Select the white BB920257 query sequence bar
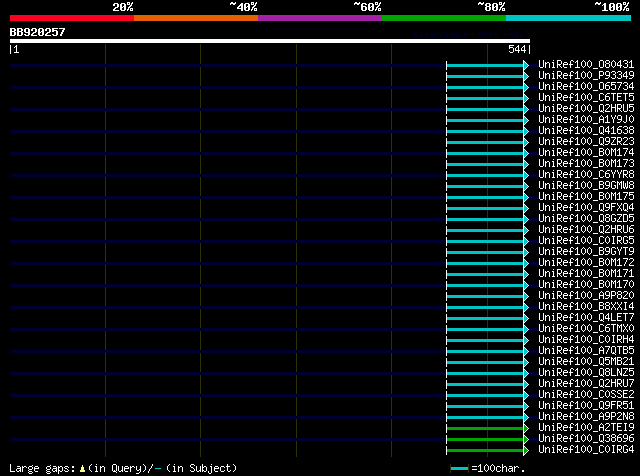 pos(270,41)
